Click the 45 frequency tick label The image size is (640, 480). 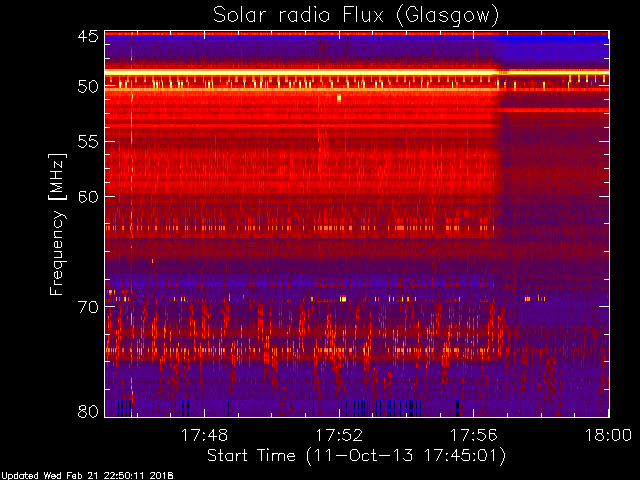(88, 36)
